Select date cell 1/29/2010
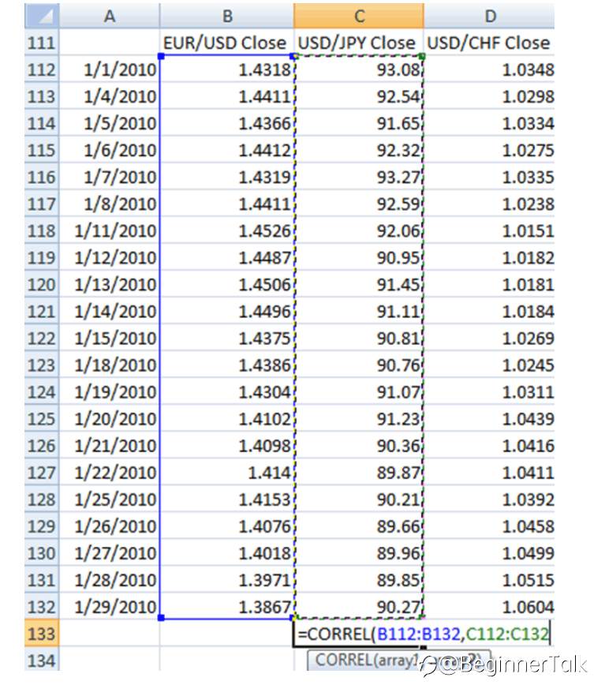594x700 pixels. click(x=110, y=606)
